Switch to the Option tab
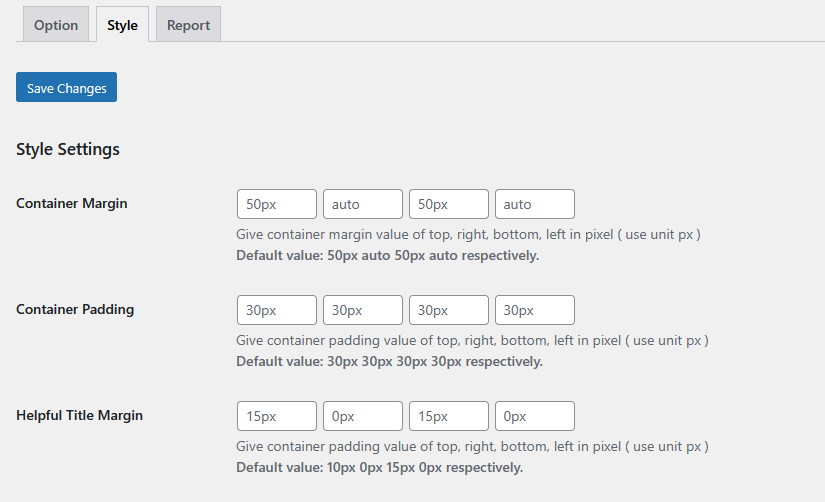Viewport: 825px width, 502px height. click(56, 25)
